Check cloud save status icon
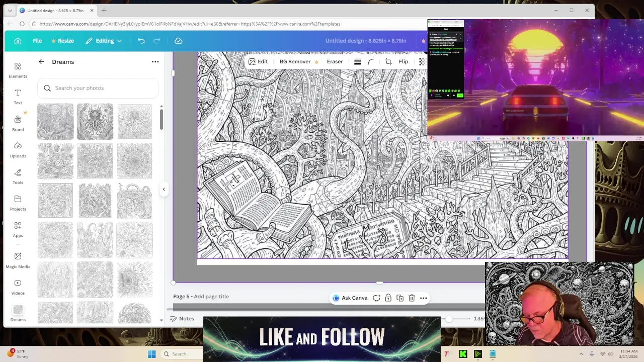Viewport: 644px width, 362px height. (x=178, y=41)
